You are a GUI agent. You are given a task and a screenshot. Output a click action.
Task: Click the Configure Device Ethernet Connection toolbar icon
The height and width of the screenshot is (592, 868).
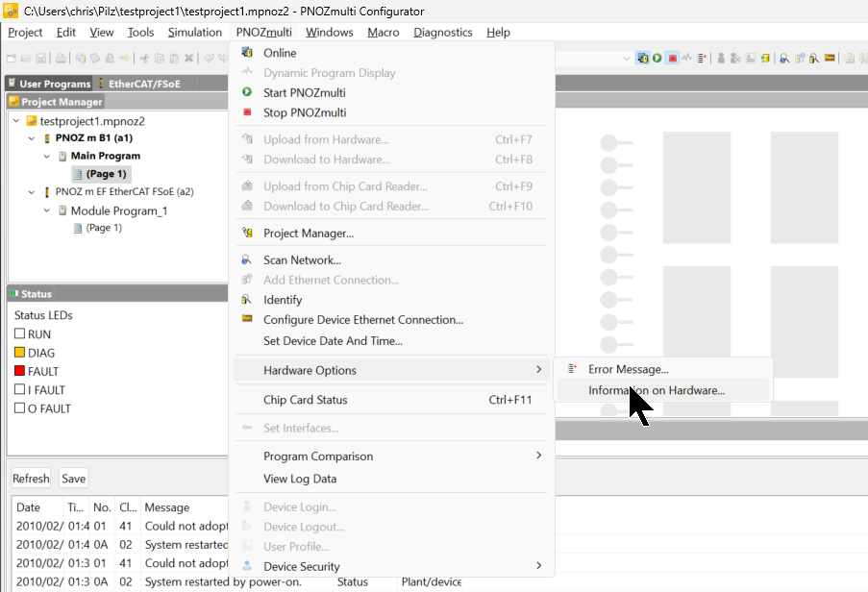tap(830, 58)
